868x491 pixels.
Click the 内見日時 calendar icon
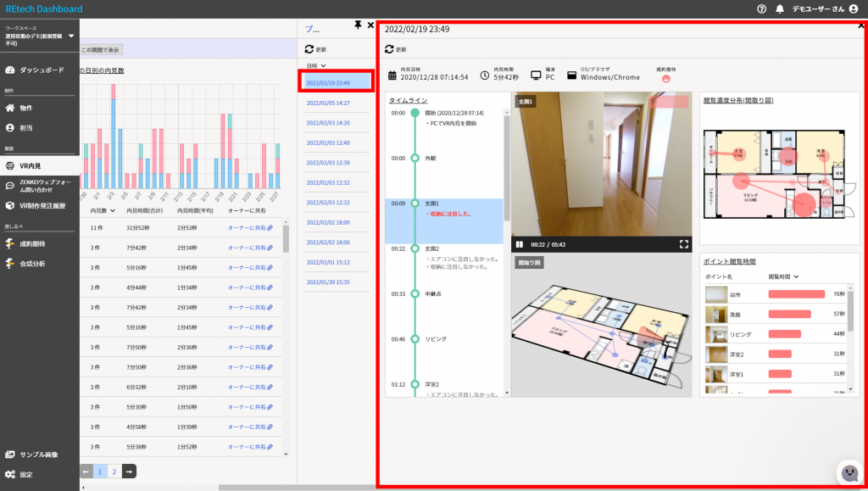392,75
